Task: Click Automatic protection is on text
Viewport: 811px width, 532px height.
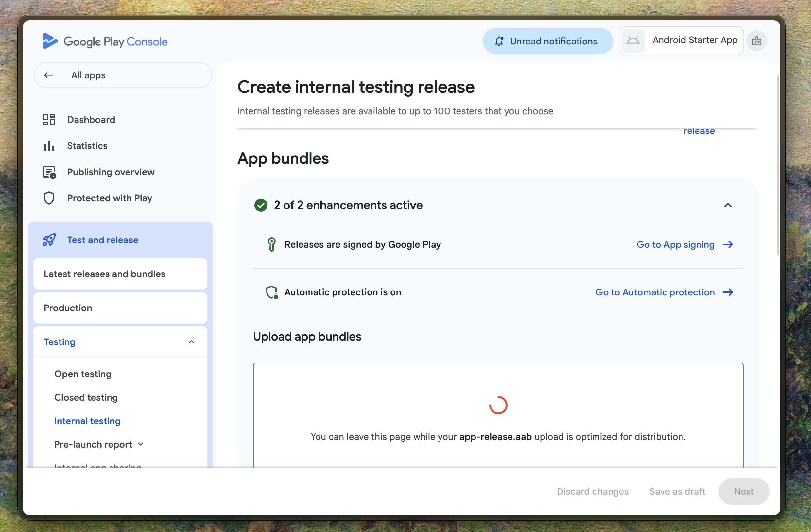Action: pos(342,292)
